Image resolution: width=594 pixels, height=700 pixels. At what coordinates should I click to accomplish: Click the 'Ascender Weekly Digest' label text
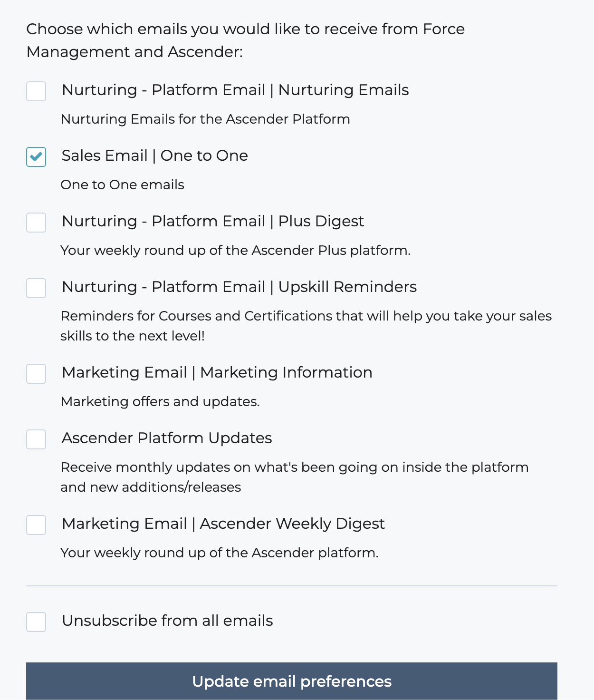coord(223,524)
